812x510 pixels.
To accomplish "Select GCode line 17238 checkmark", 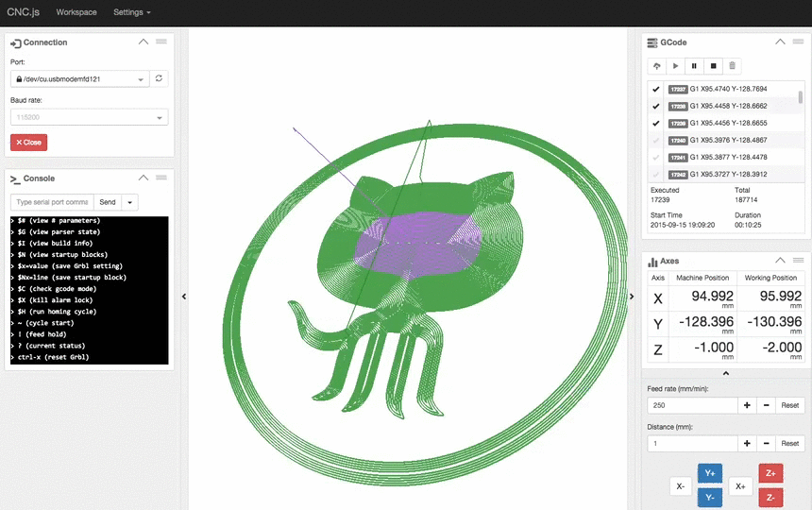I will pos(655,106).
